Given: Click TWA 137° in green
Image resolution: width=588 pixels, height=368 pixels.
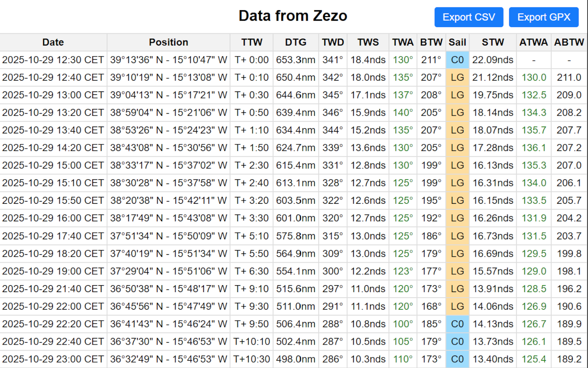Looking at the screenshot, I should coord(403,95).
